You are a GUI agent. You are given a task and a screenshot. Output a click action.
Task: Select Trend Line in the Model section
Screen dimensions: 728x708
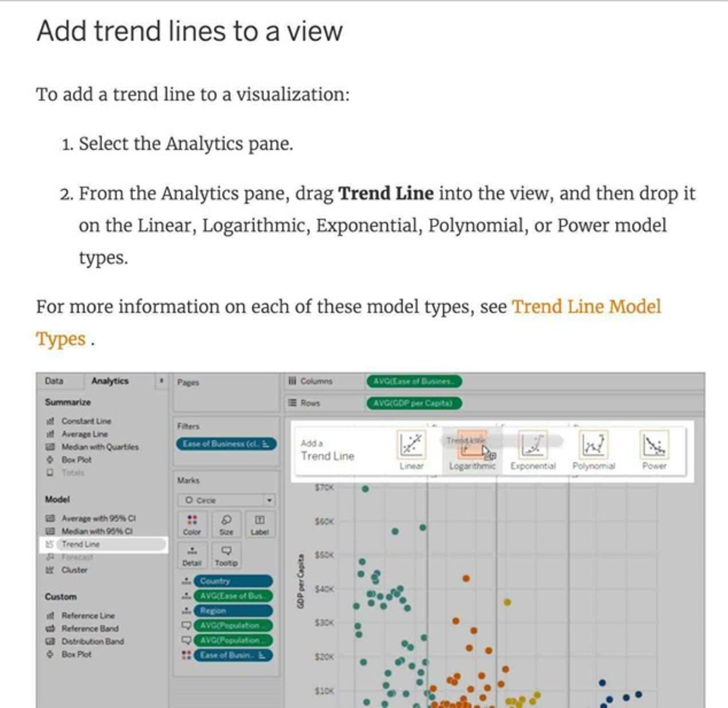(80, 544)
